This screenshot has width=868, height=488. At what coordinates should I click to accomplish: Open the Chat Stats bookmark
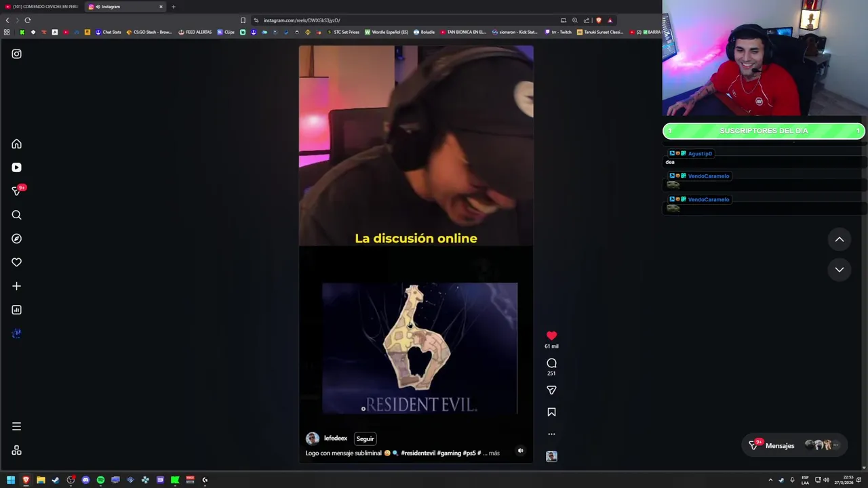pyautogui.click(x=108, y=32)
